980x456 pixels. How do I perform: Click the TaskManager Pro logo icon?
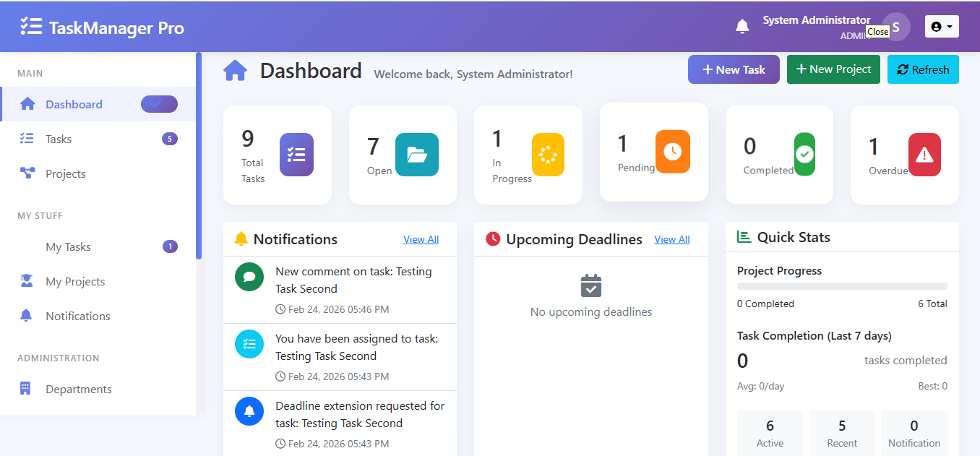point(32,26)
